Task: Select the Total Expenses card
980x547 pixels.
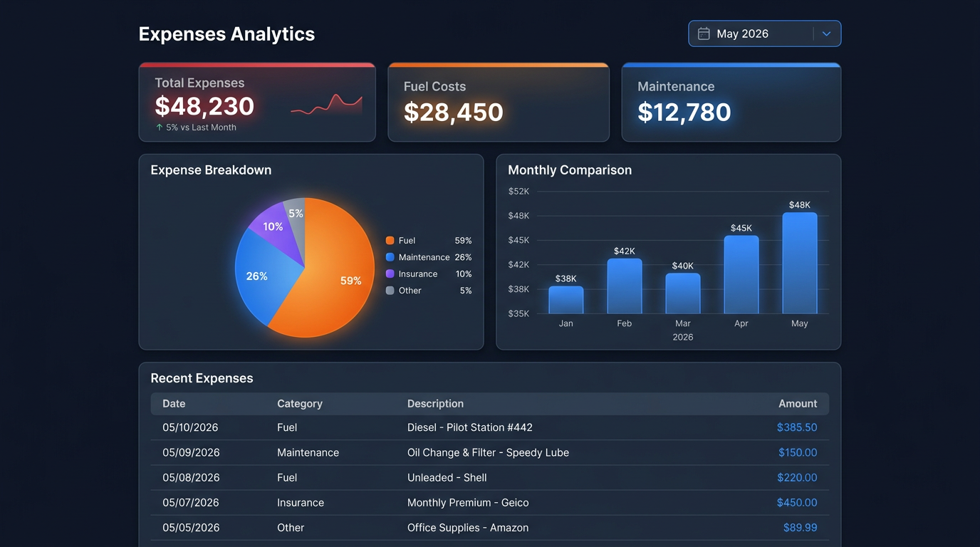Action: click(257, 102)
